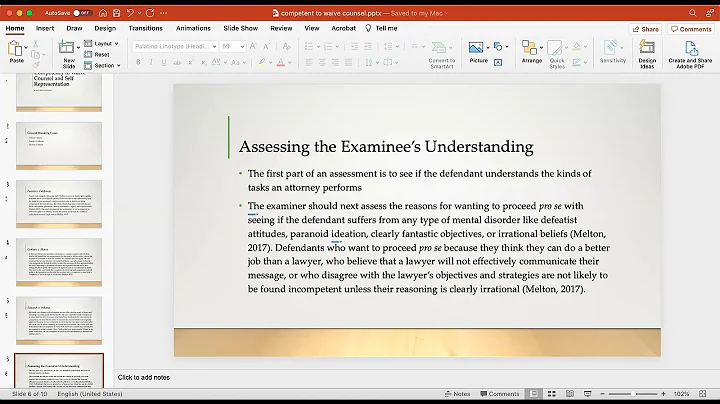Switch to the Insert tab
The image size is (720, 404).
(45, 28)
